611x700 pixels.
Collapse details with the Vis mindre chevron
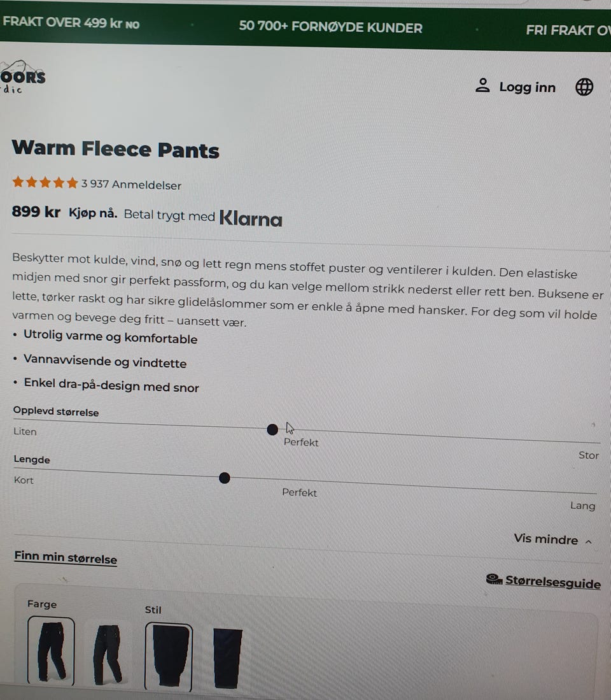589,541
